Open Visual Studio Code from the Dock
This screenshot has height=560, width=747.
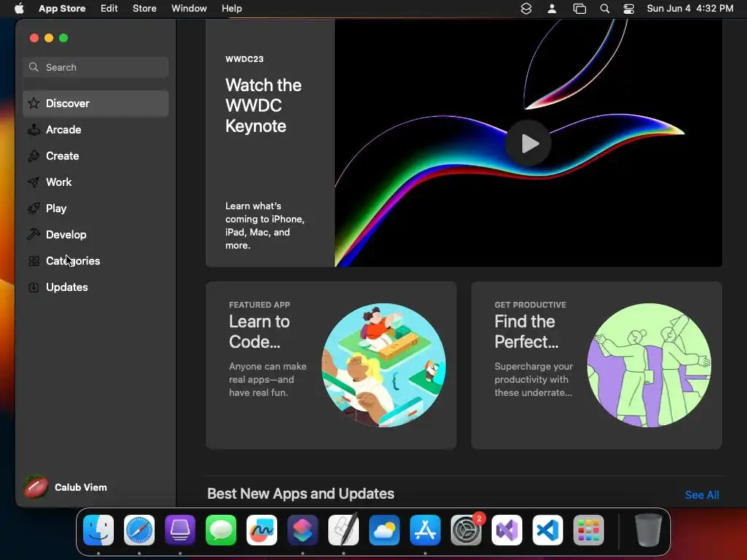coord(548,530)
